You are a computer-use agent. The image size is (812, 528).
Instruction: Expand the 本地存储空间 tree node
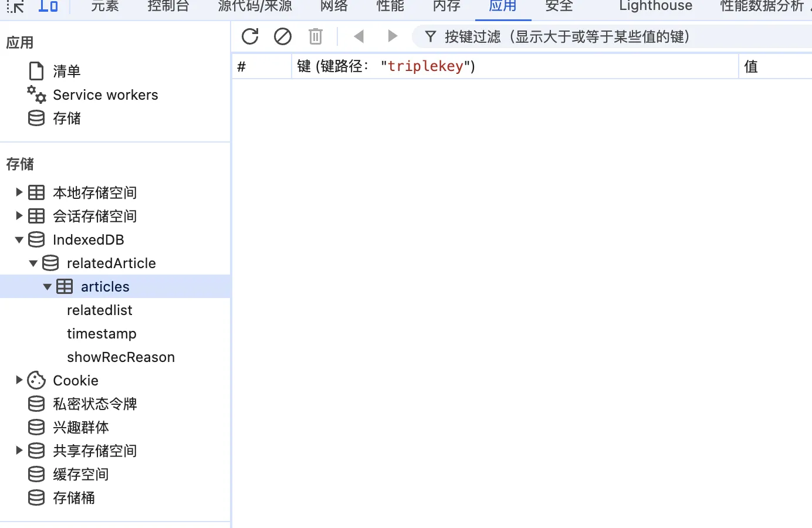[x=19, y=192]
